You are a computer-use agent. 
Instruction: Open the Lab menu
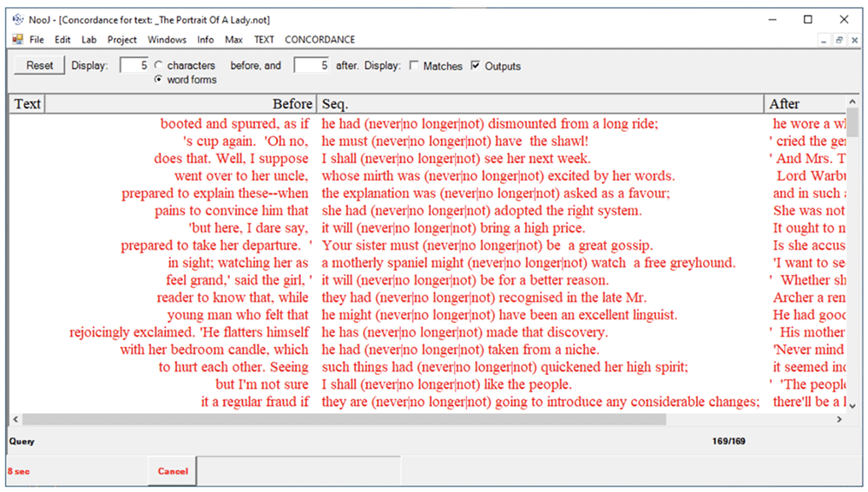89,39
